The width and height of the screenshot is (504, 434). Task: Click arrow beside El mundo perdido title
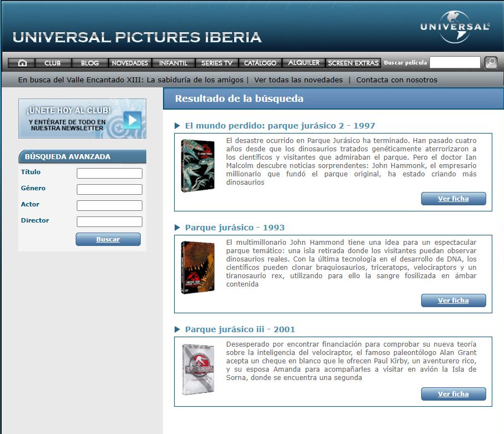(x=177, y=126)
